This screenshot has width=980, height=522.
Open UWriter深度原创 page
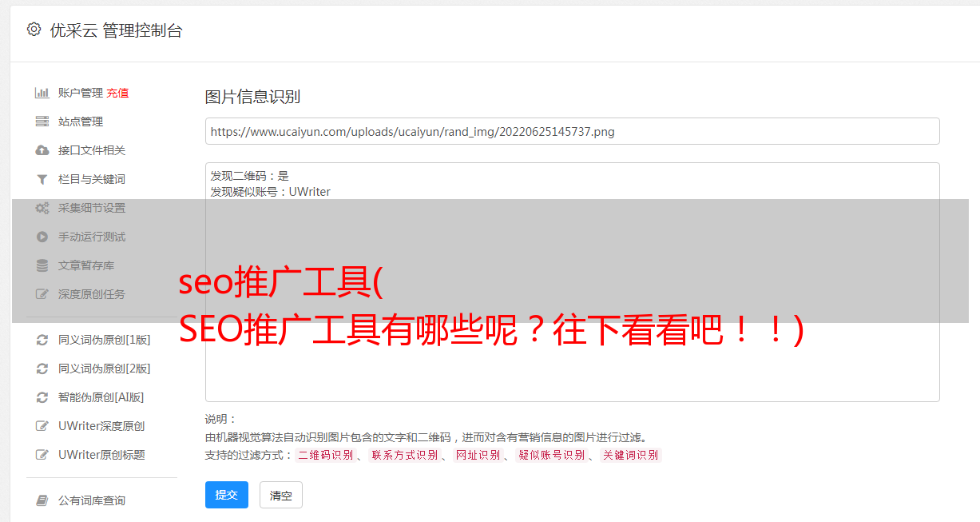(101, 426)
